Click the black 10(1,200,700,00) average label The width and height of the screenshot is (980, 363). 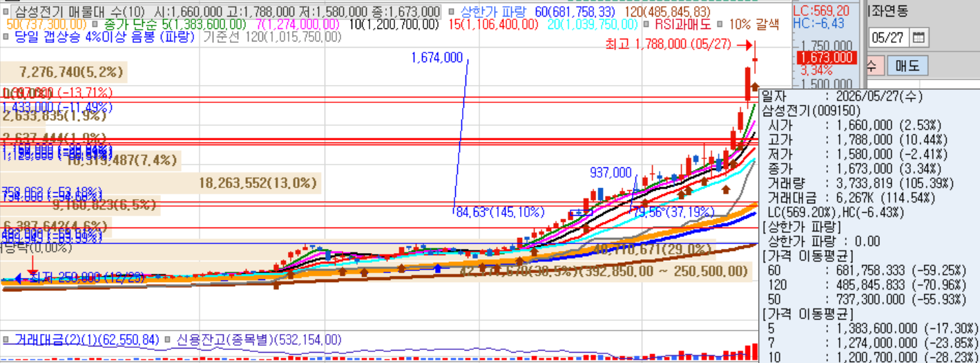[x=394, y=24]
